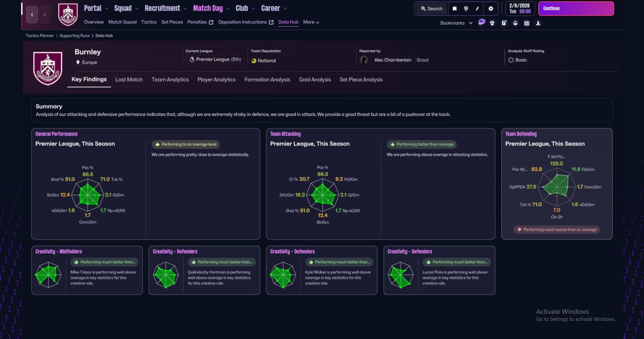Click the date and time display 2/6/2026
This screenshot has height=339, width=644.
pos(520,8)
